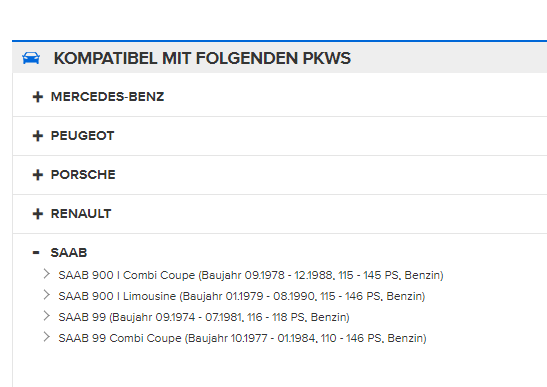Open chevron beside SAAB 99 (09.1974) entry
Screen dimensions: 547x387
[46, 316]
